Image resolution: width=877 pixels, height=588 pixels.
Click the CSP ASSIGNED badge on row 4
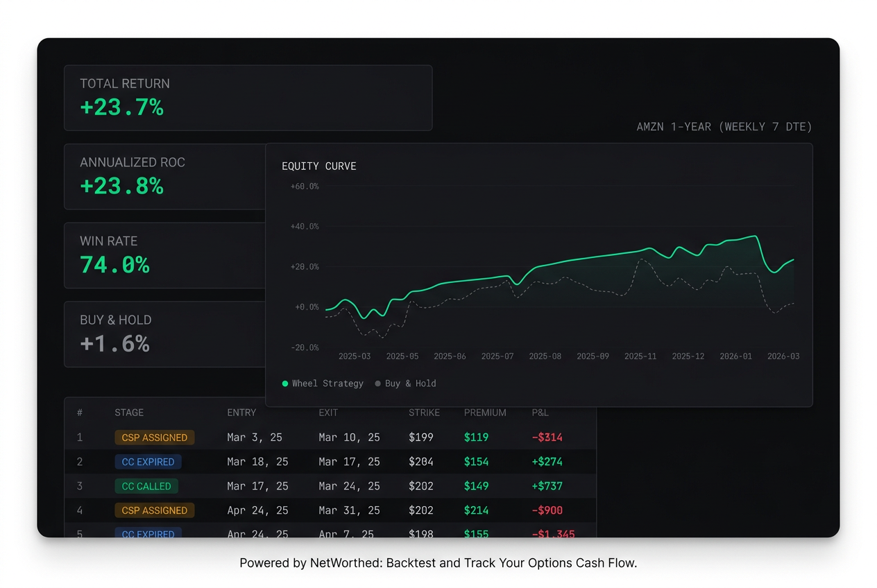154,510
